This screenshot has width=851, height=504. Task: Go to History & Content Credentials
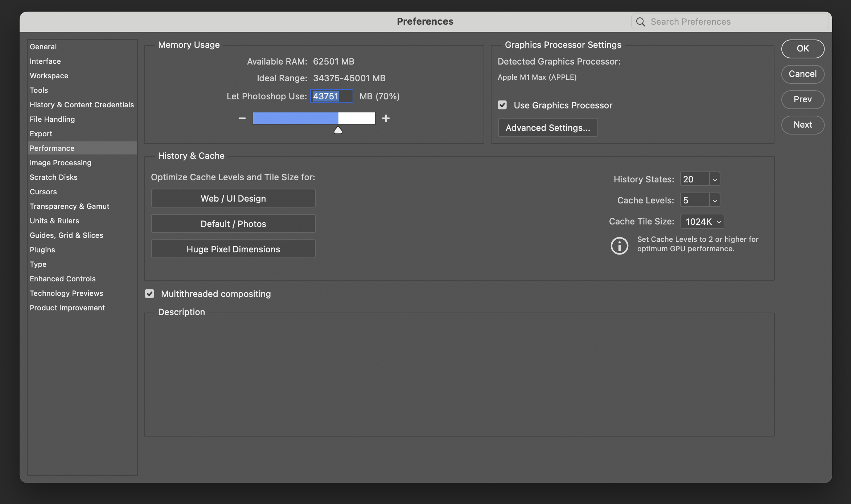click(x=82, y=105)
